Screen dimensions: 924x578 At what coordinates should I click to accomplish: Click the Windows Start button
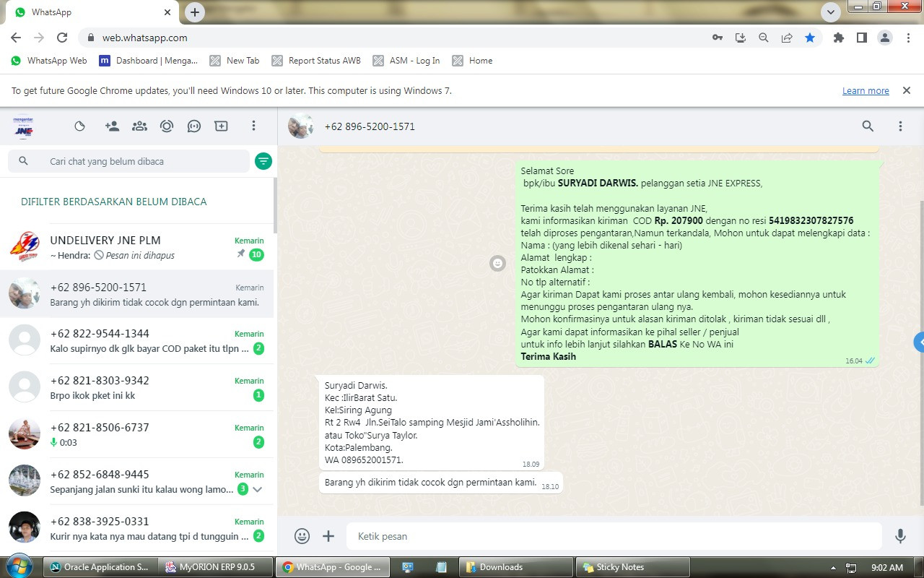[x=19, y=566]
